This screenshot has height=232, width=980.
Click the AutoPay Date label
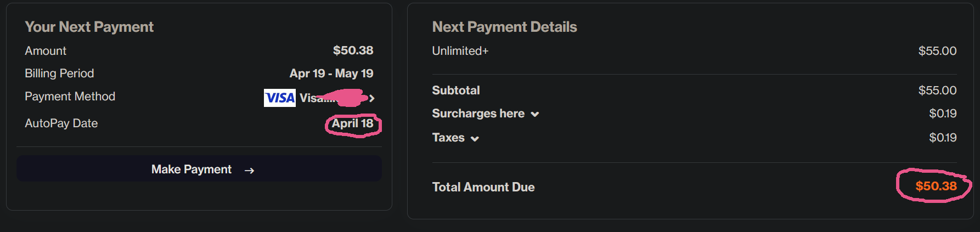(61, 123)
